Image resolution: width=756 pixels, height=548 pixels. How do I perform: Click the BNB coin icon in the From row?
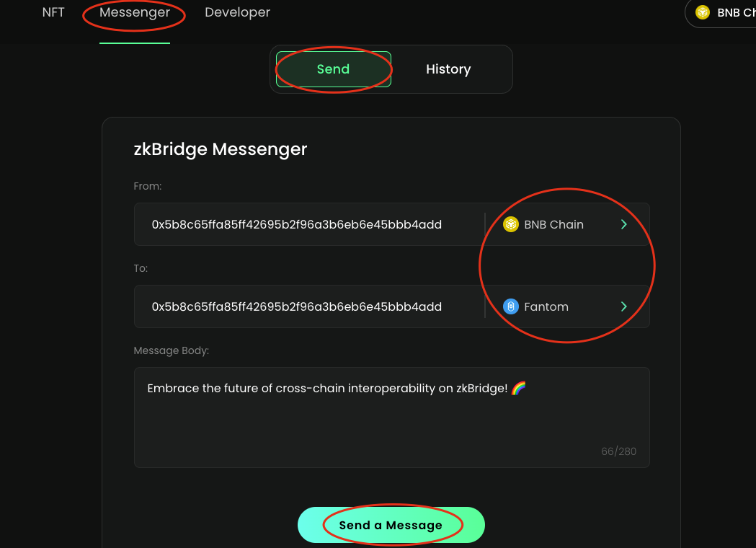511,224
